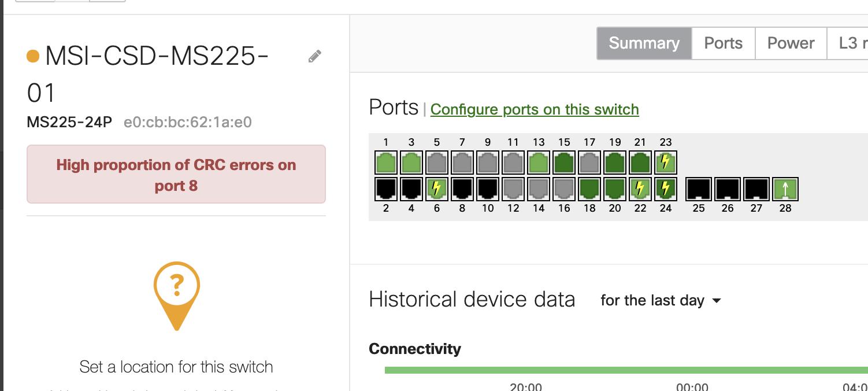Open the "for the last day" dropdown

pos(661,301)
